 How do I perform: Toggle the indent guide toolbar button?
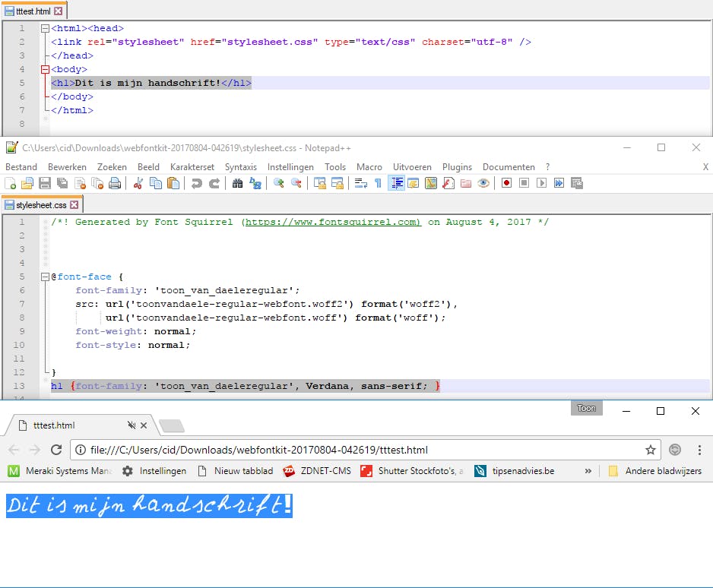[x=396, y=183]
